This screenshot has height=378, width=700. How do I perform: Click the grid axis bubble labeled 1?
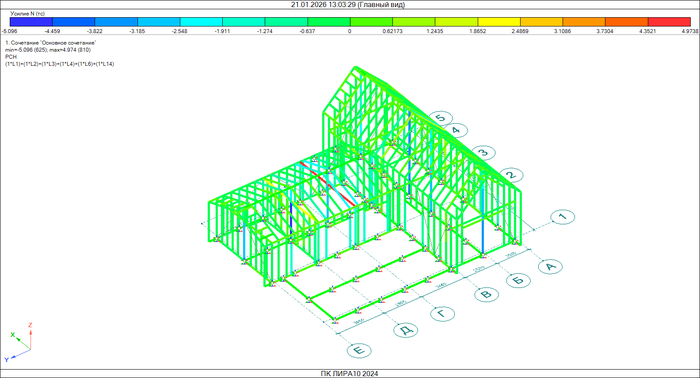[562, 217]
